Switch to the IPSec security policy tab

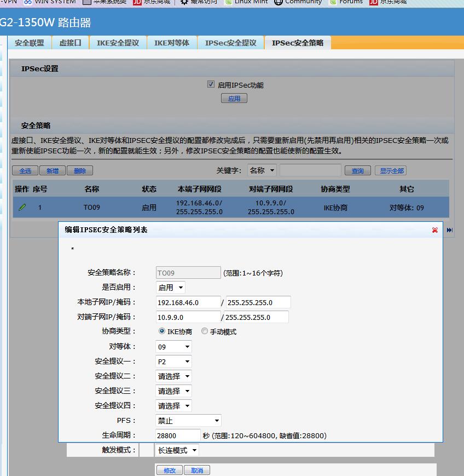pos(298,43)
